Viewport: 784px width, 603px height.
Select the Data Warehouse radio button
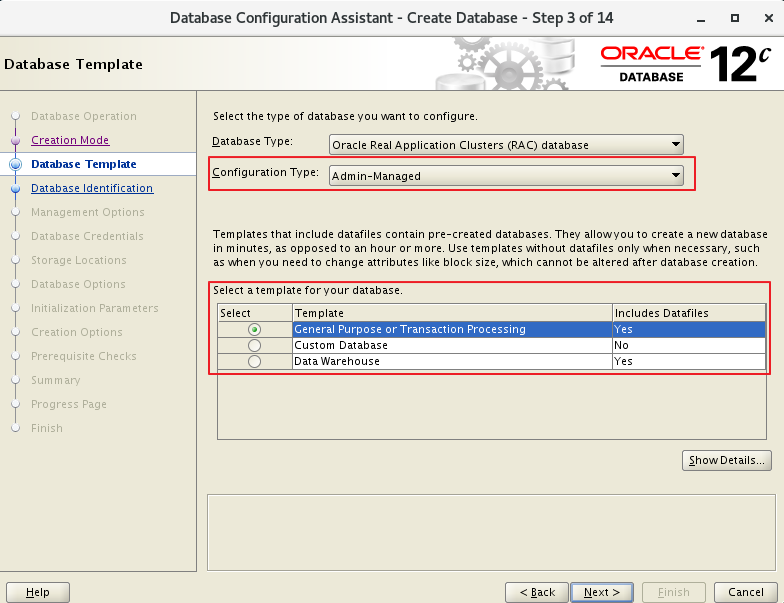pyautogui.click(x=254, y=361)
